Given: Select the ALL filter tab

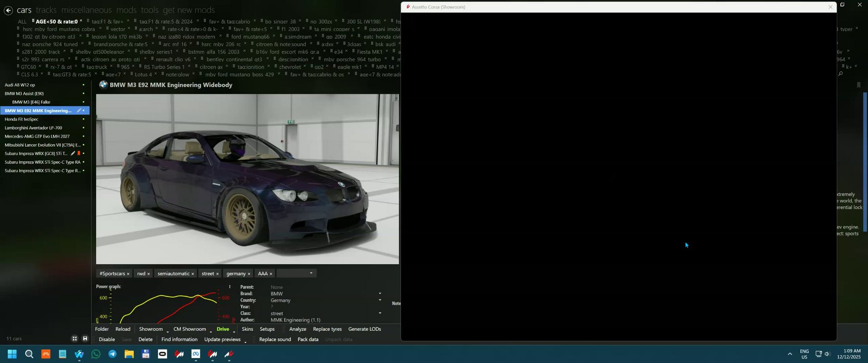Looking at the screenshot, I should (x=22, y=22).
